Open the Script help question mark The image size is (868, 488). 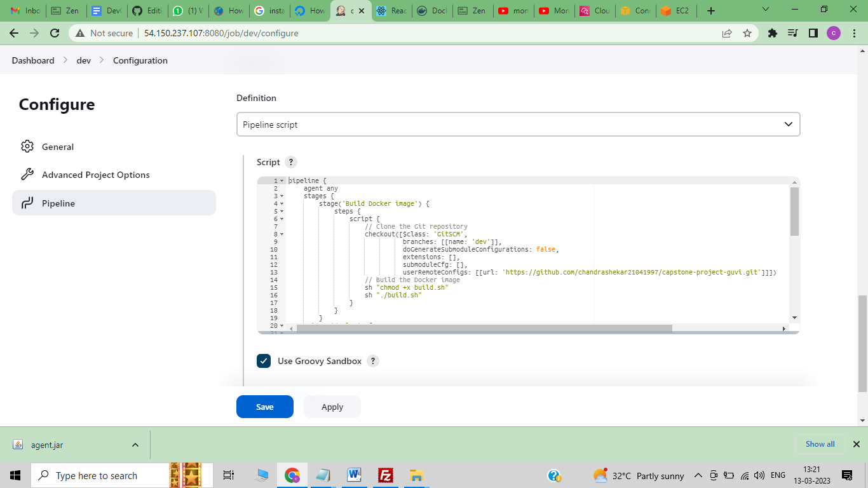coord(291,162)
